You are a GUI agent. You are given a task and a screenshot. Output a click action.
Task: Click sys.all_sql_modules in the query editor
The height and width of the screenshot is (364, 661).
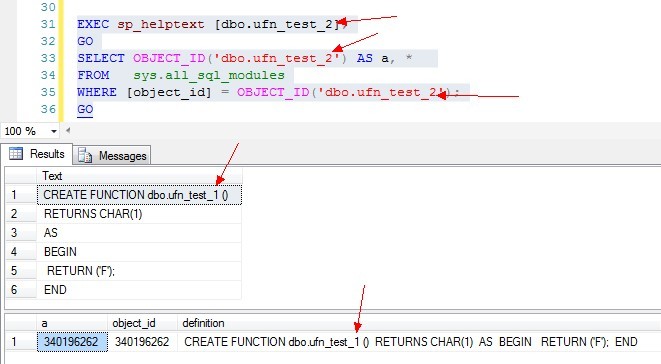(x=209, y=75)
